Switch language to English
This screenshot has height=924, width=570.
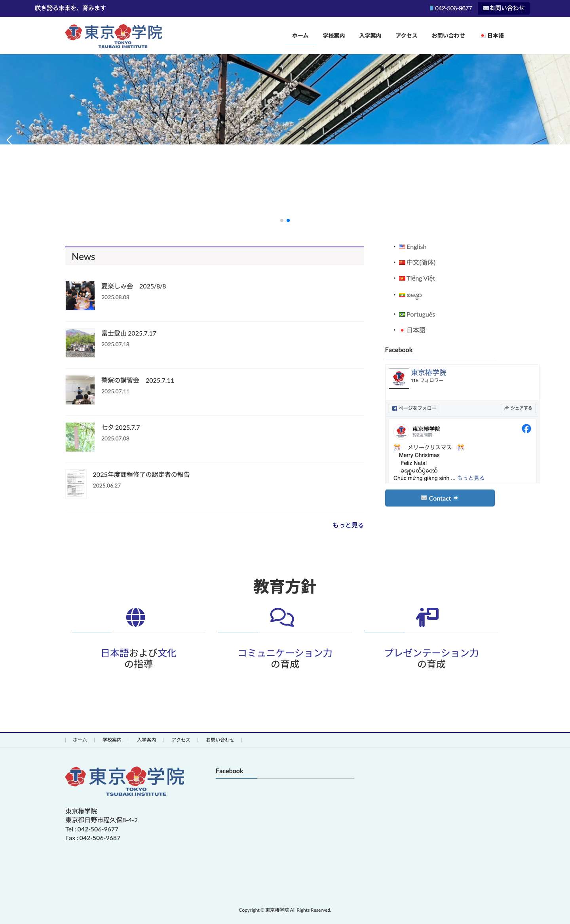(416, 247)
